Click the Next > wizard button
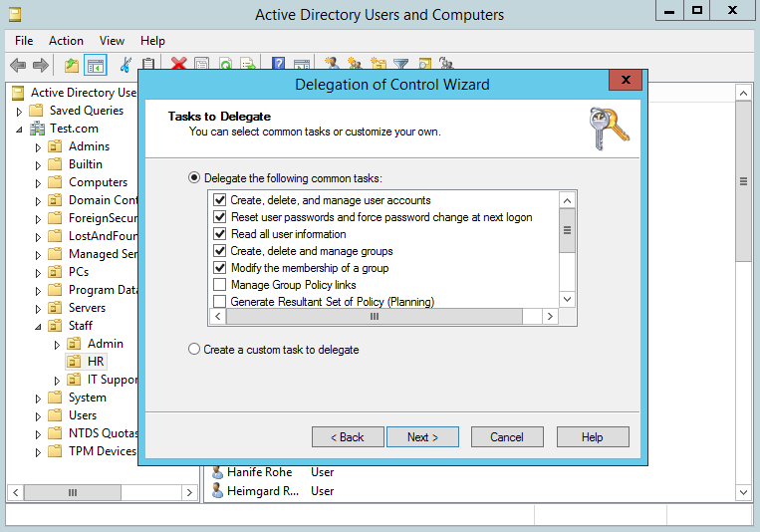The image size is (760, 532). [x=422, y=437]
